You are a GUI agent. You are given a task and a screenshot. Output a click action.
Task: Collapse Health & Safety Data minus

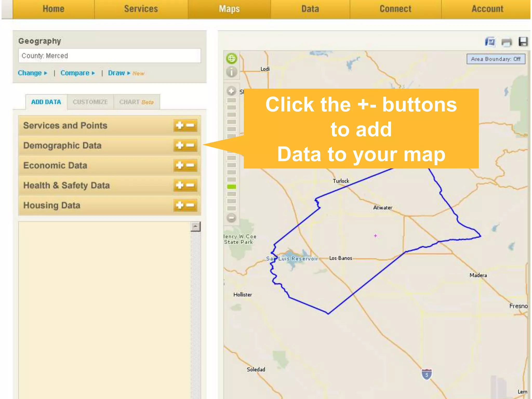(190, 185)
